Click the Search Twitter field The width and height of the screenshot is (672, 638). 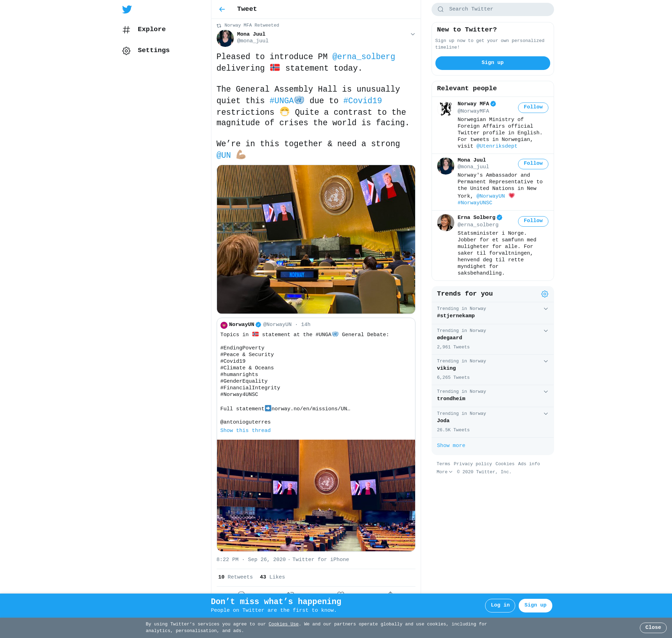point(492,9)
